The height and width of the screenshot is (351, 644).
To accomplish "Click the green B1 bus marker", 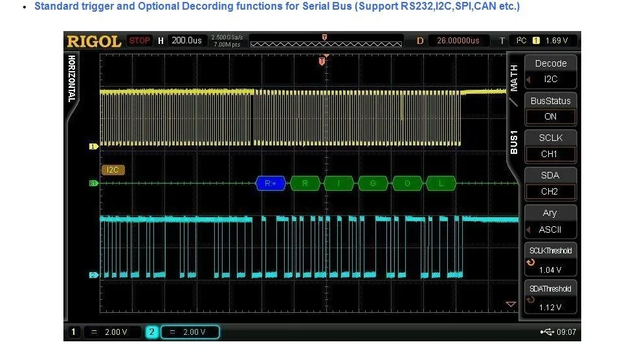I will pyautogui.click(x=94, y=184).
